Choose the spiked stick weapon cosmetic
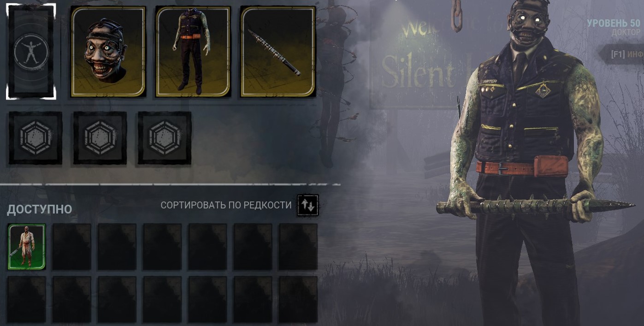644x326 pixels. 278,52
